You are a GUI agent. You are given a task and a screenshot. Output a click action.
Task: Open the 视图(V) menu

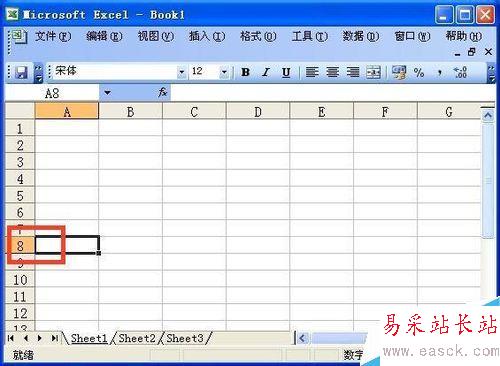pyautogui.click(x=156, y=36)
